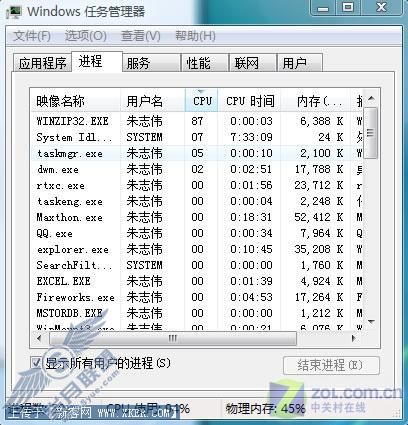The image size is (408, 425).
Task: Select the System Idl... process row
Action: click(x=197, y=137)
